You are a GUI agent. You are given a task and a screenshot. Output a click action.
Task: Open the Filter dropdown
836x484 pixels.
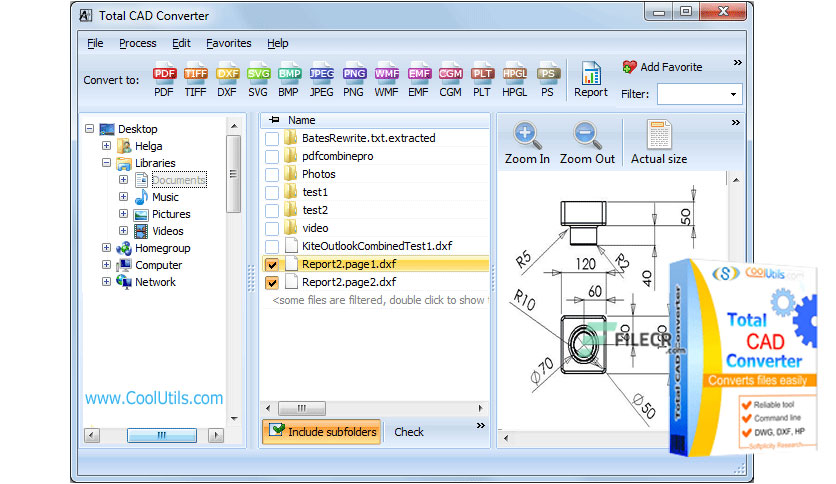coord(734,94)
